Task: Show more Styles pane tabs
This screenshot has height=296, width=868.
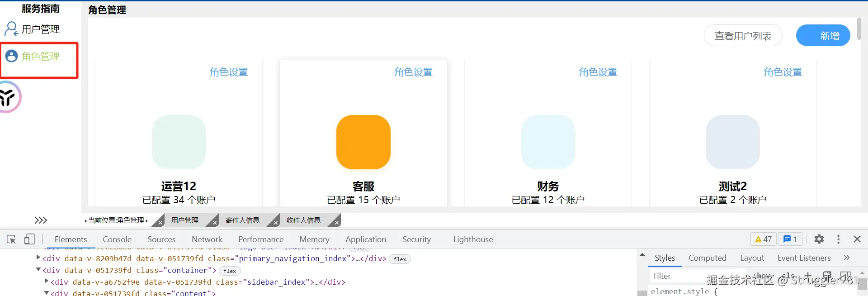Action: (x=846, y=258)
